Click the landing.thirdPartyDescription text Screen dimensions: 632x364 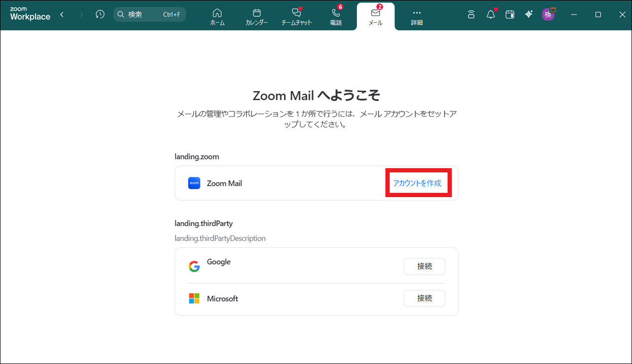[220, 238]
